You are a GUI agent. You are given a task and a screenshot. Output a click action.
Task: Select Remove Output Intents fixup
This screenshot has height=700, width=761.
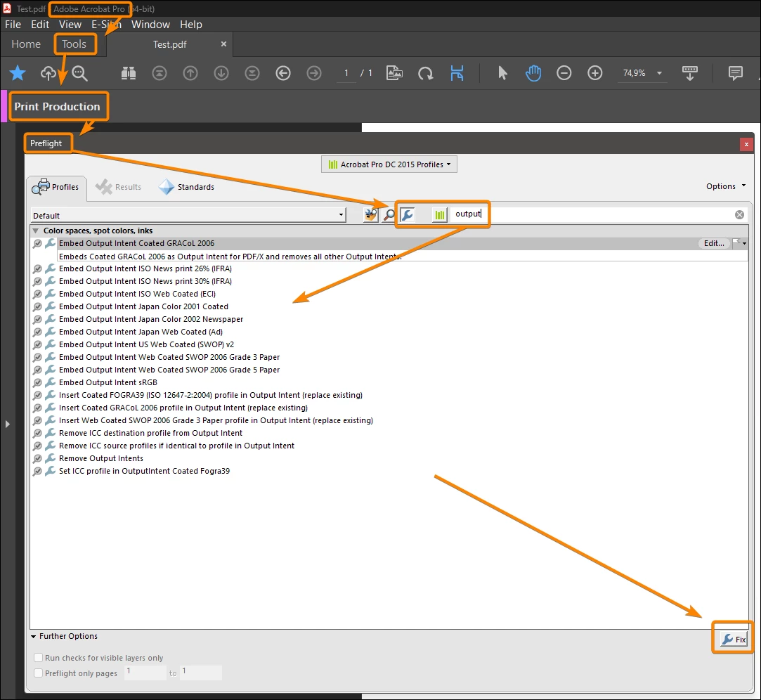click(101, 458)
